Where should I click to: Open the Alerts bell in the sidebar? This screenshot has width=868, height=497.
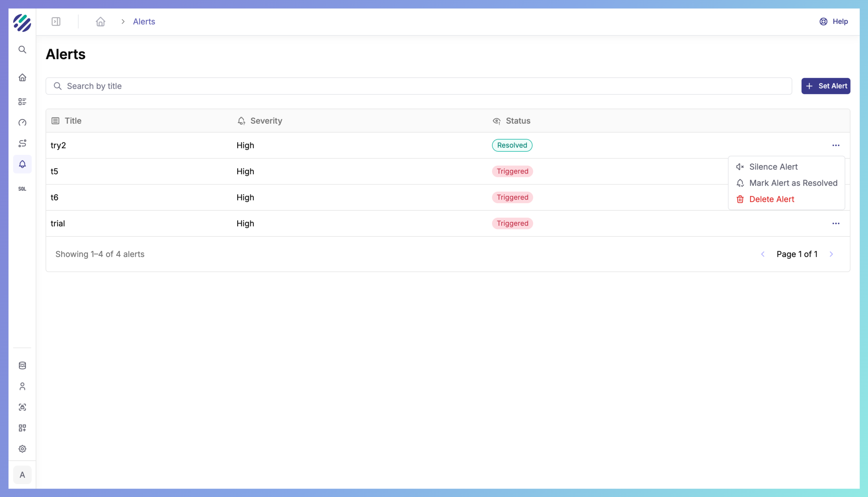coord(22,164)
